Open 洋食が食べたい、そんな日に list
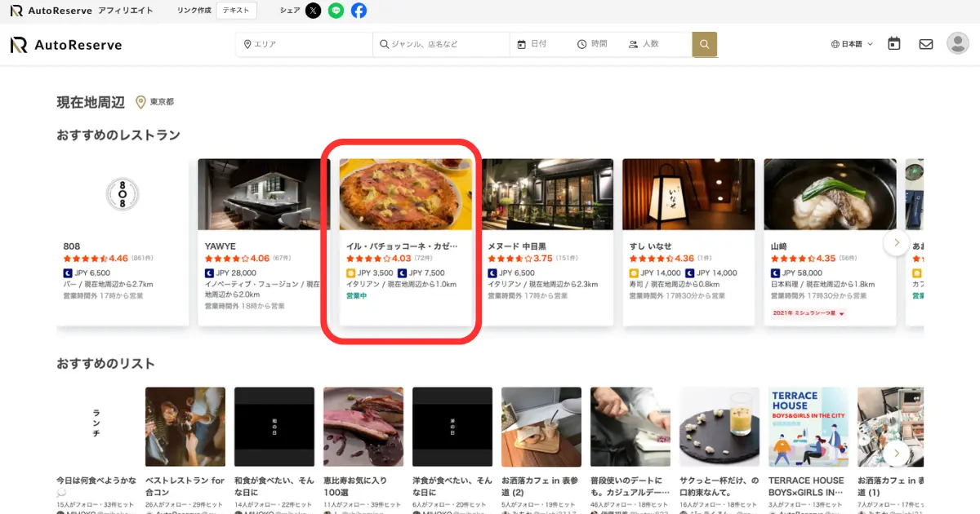The image size is (980, 514). coord(452,427)
